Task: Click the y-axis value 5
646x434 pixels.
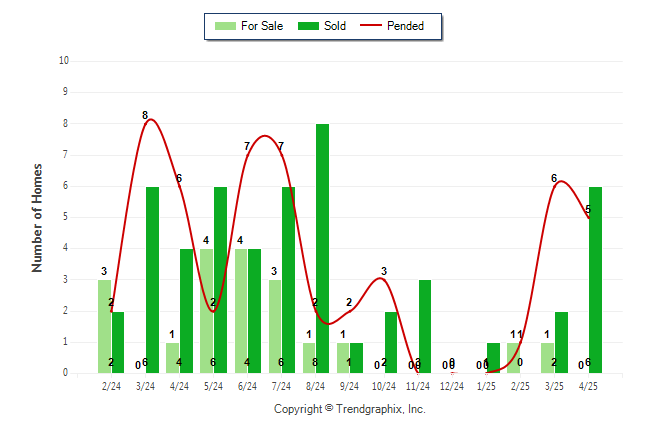Action: point(66,217)
